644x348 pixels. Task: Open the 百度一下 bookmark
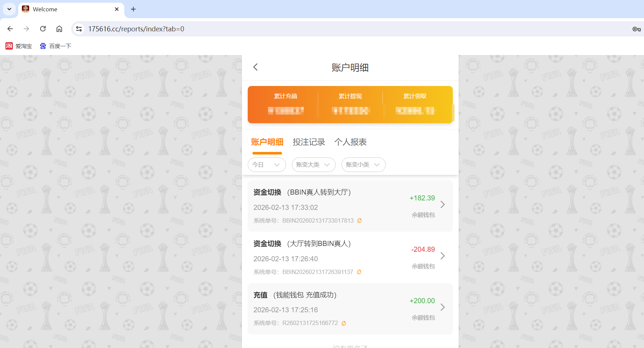pos(55,46)
